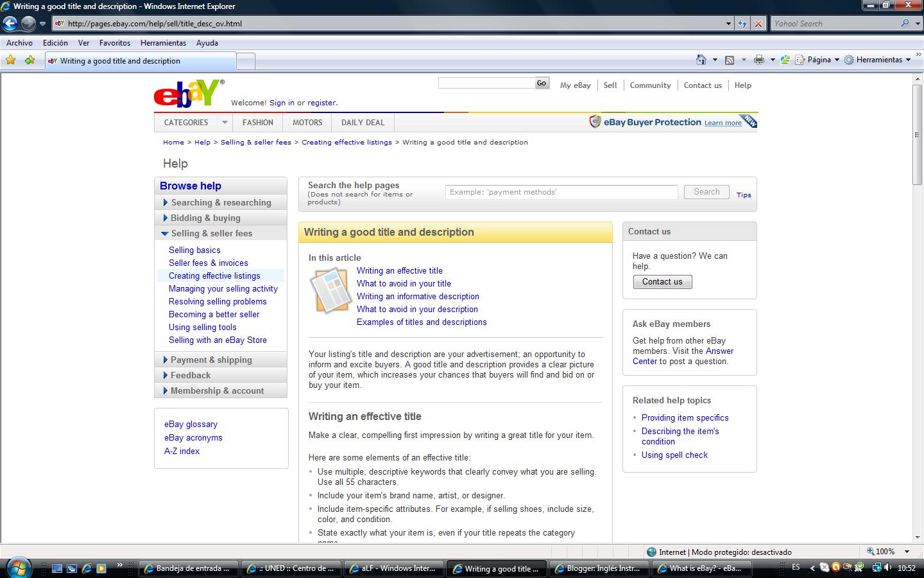Refresh the page with the reload icon

click(x=742, y=24)
